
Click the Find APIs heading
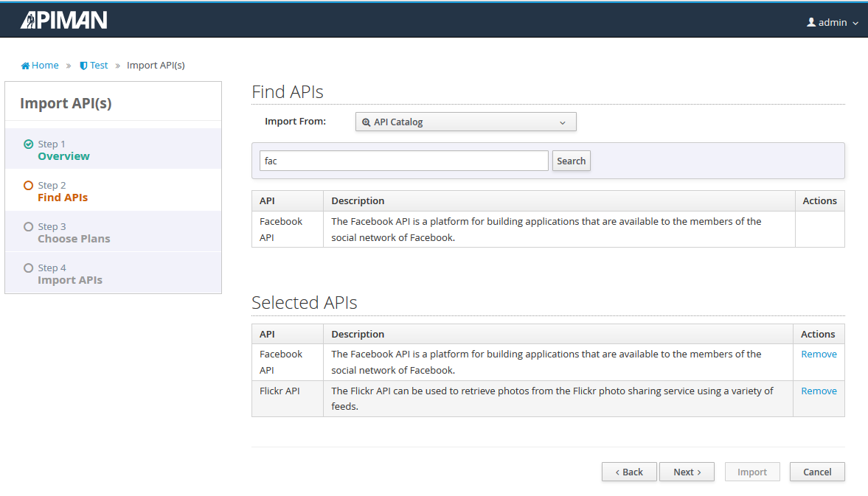[x=288, y=92]
